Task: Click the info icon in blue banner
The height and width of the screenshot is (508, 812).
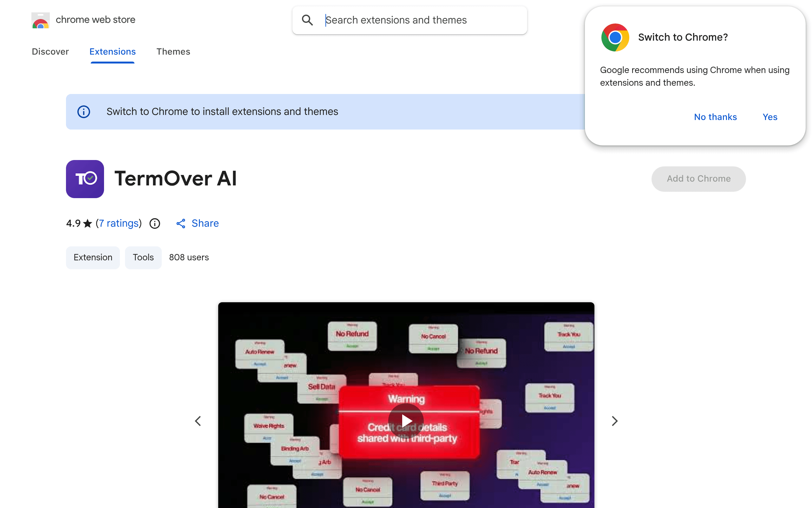Action: (83, 111)
